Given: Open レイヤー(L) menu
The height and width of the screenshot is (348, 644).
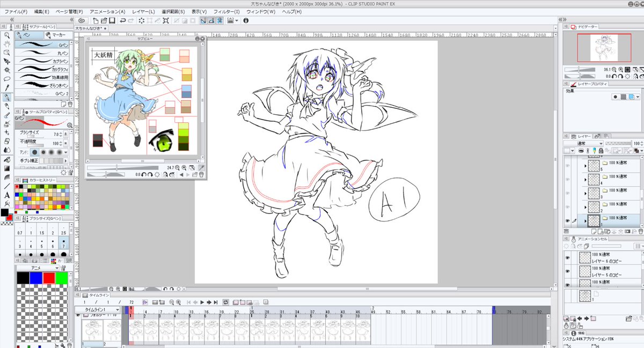Looking at the screenshot, I should (x=143, y=11).
